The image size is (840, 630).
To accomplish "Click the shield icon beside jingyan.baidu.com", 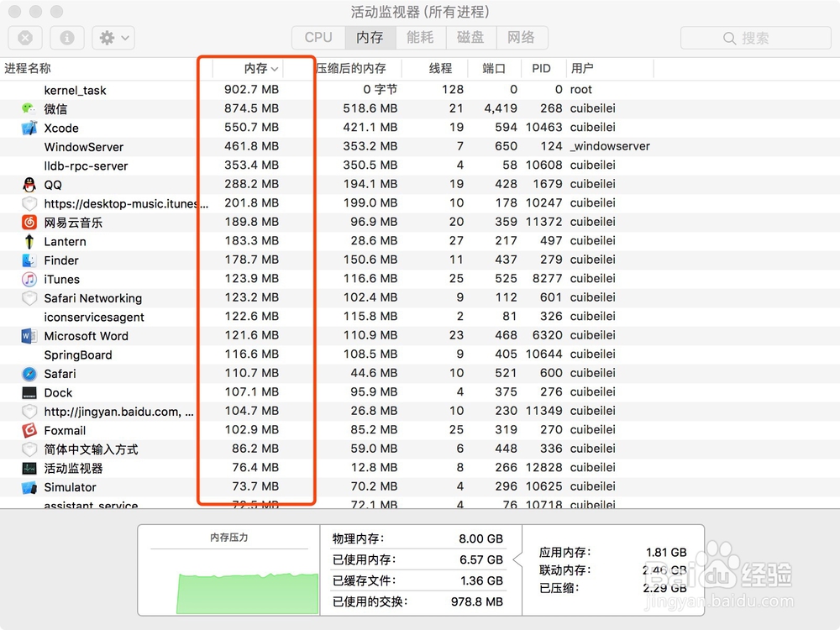I will [29, 412].
